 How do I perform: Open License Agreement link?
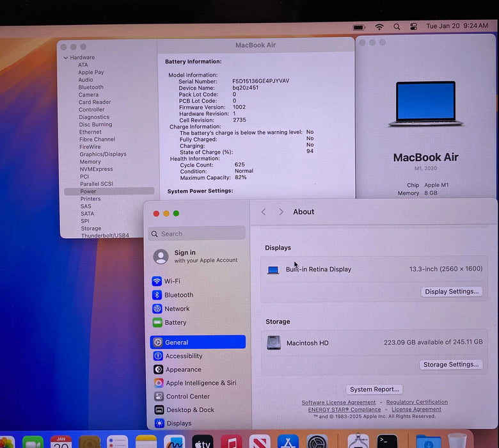tap(416, 409)
